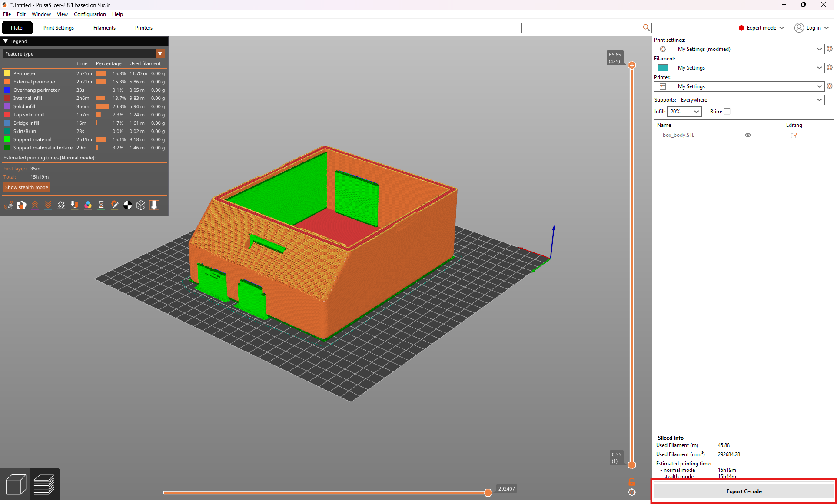Switch to Print Settings tab

pos(59,28)
